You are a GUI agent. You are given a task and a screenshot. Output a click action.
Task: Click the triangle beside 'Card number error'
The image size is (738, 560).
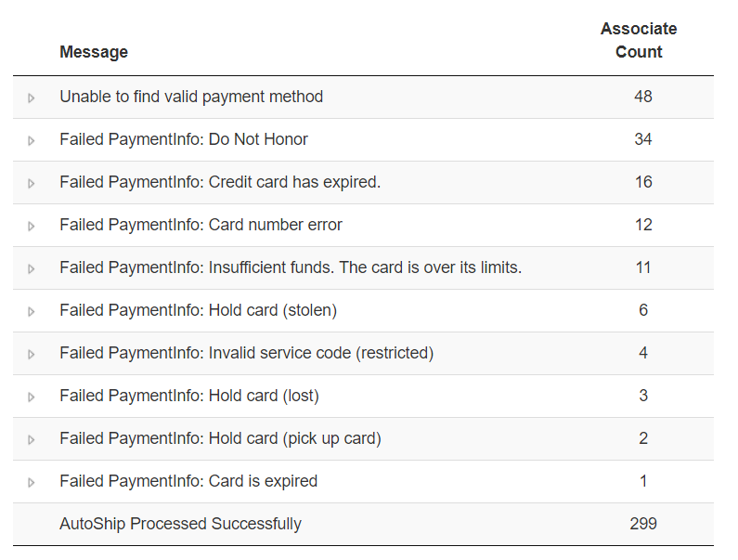pyautogui.click(x=31, y=226)
